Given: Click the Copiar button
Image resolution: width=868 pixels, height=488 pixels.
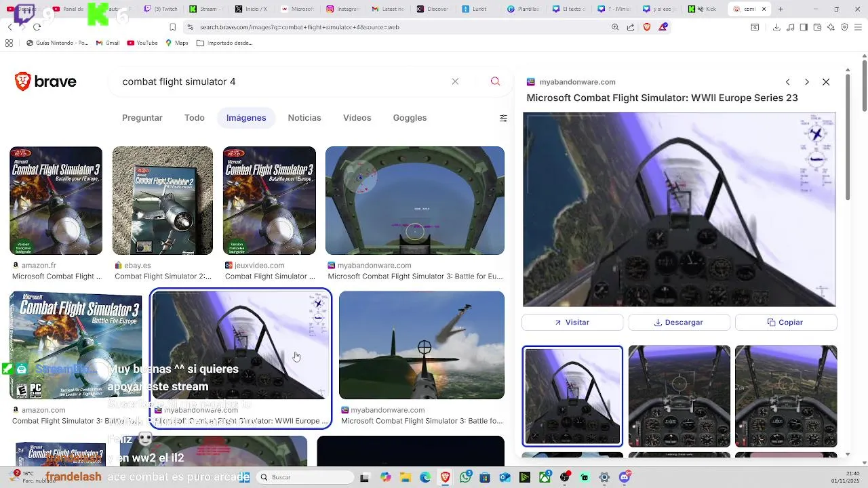Looking at the screenshot, I should [x=786, y=323].
